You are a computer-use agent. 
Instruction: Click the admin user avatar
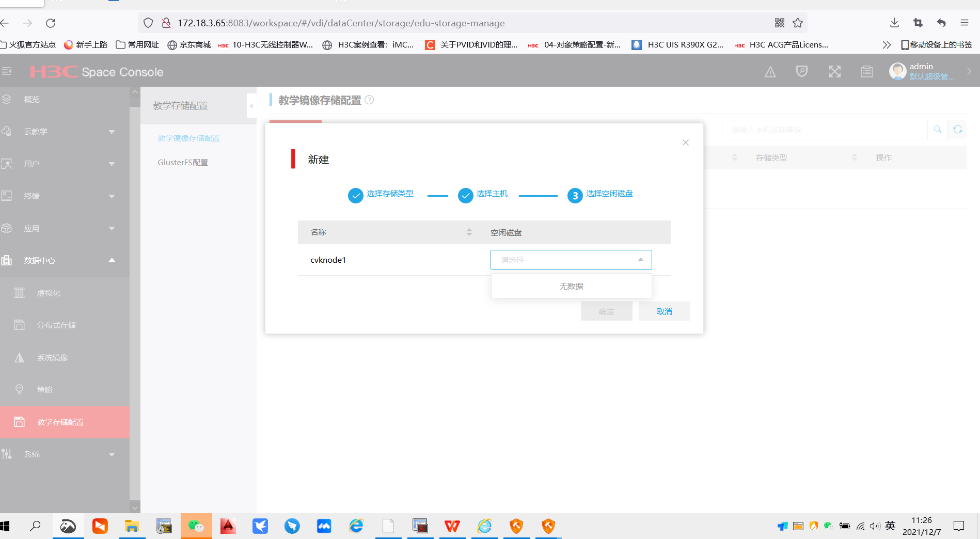[897, 71]
